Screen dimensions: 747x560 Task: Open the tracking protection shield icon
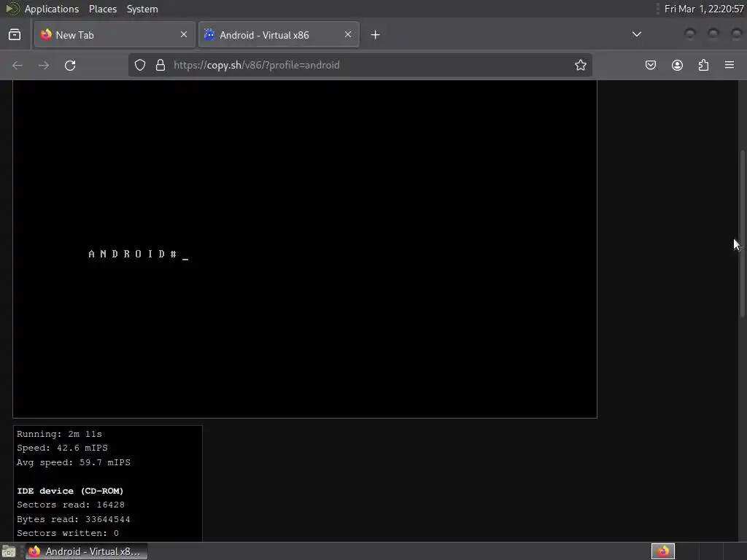pos(139,65)
